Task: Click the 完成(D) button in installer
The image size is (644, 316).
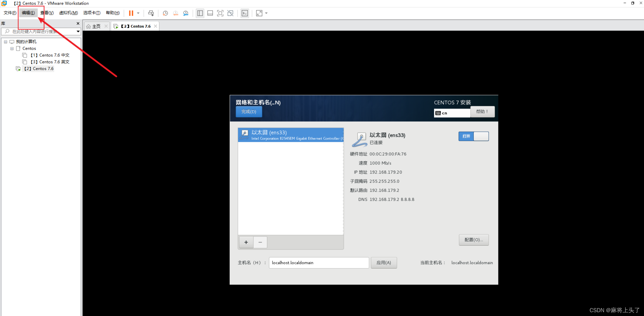Action: click(249, 112)
